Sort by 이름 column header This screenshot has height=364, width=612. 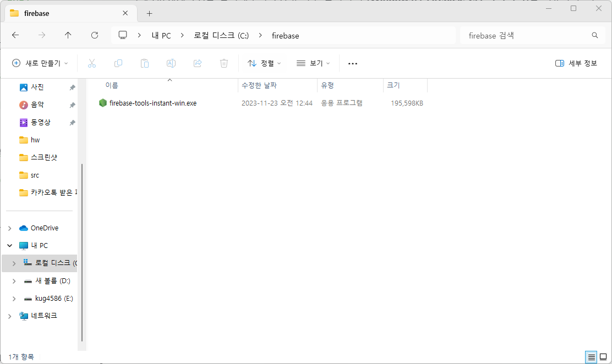click(112, 85)
